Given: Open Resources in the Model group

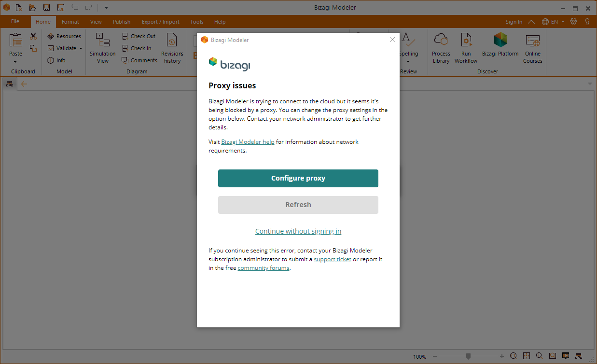Looking at the screenshot, I should (x=64, y=36).
